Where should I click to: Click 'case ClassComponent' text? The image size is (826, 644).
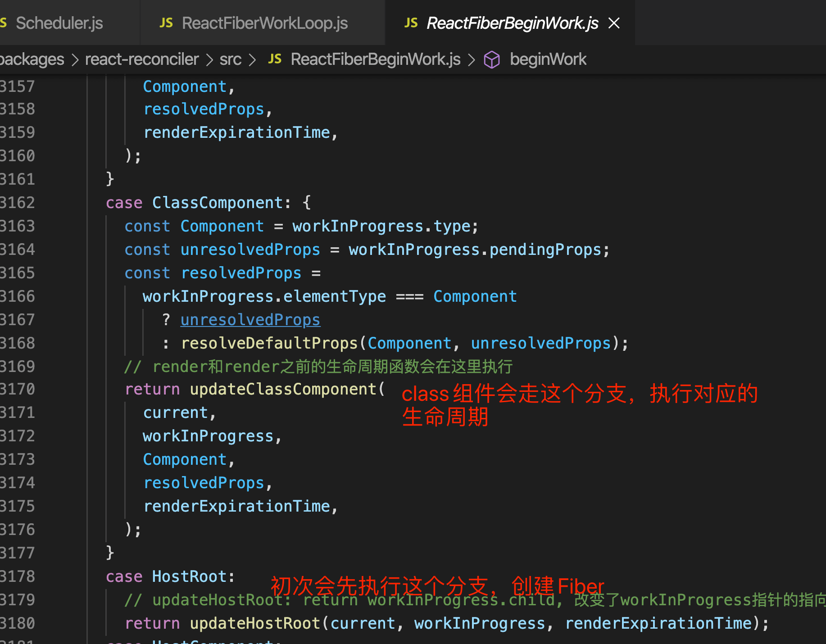(194, 203)
